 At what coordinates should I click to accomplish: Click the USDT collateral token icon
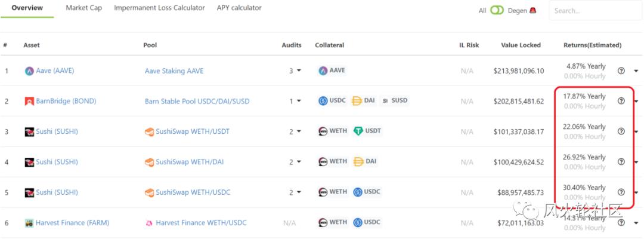[358, 131]
